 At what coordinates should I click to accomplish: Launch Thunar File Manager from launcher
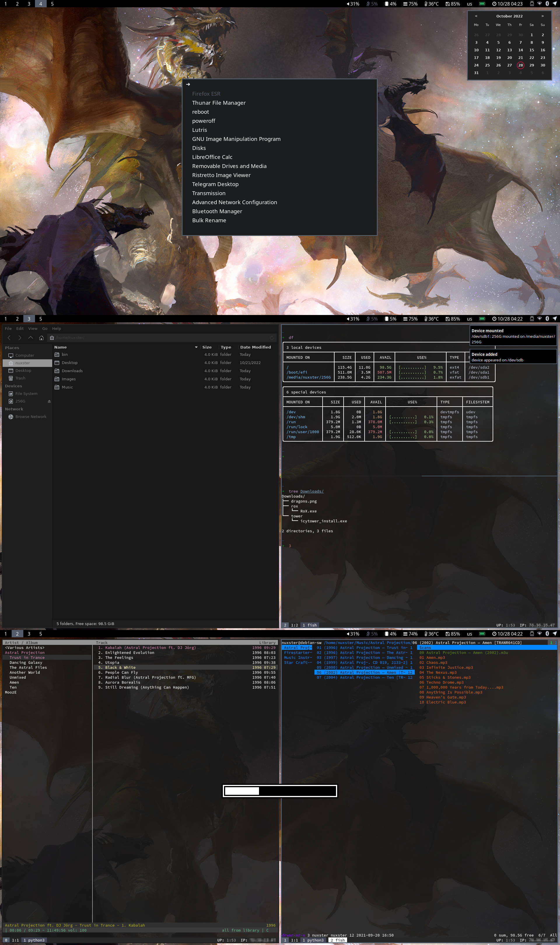coord(280,103)
